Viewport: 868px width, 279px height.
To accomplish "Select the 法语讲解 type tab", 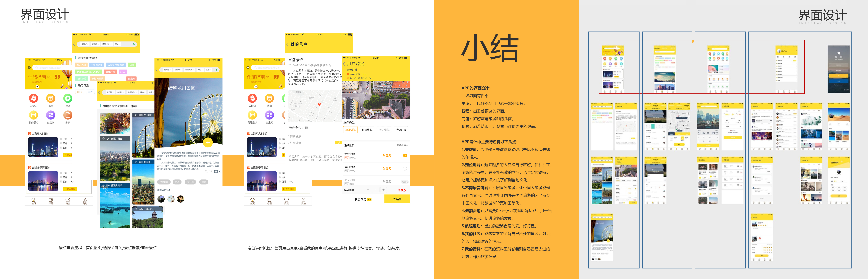I will 401,130.
